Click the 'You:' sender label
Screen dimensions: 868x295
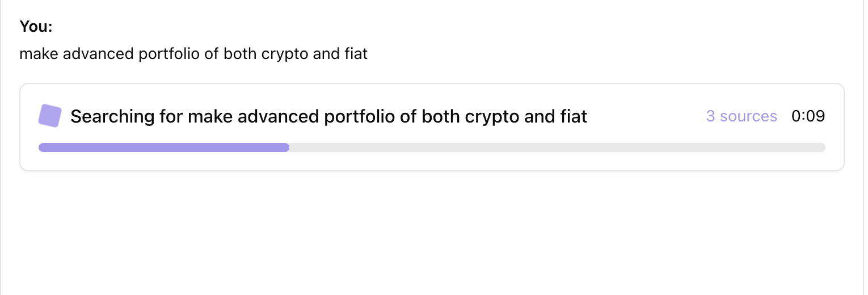[36, 26]
